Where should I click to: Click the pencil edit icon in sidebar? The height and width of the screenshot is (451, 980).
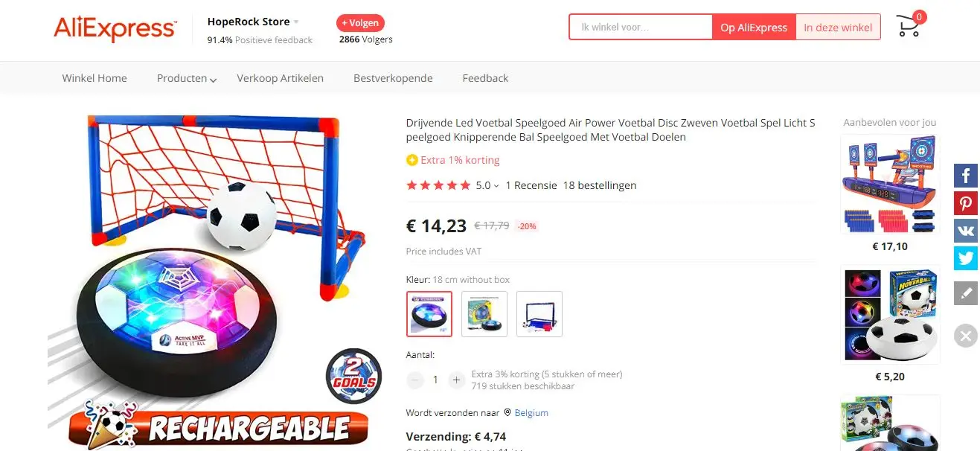[966, 293]
